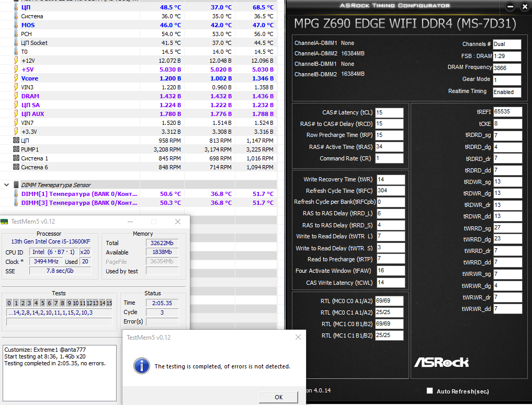This screenshot has width=532, height=405.
Task: Click the Four Activate Window (tFAW) field
Action: [x=391, y=271]
